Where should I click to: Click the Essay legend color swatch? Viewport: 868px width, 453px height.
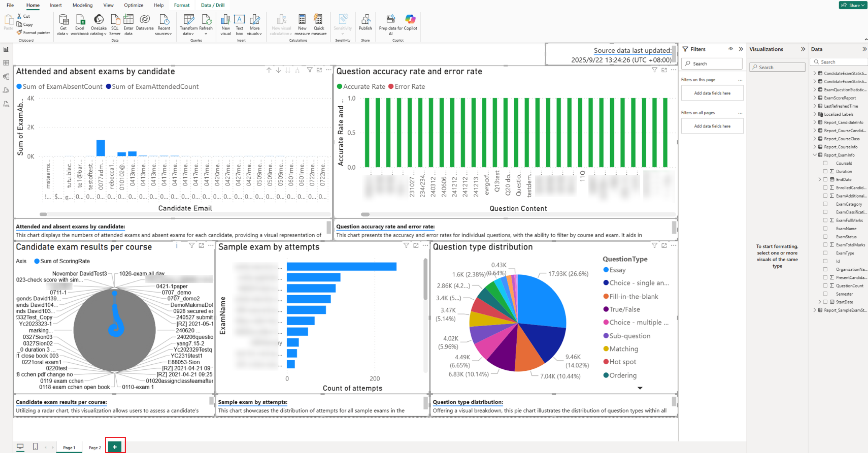tap(606, 270)
